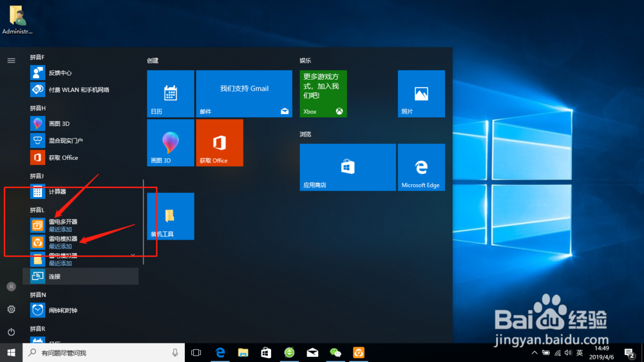This screenshot has width=644, height=362.
Task: Open 反馈中心 from the app list
Action: click(80, 73)
